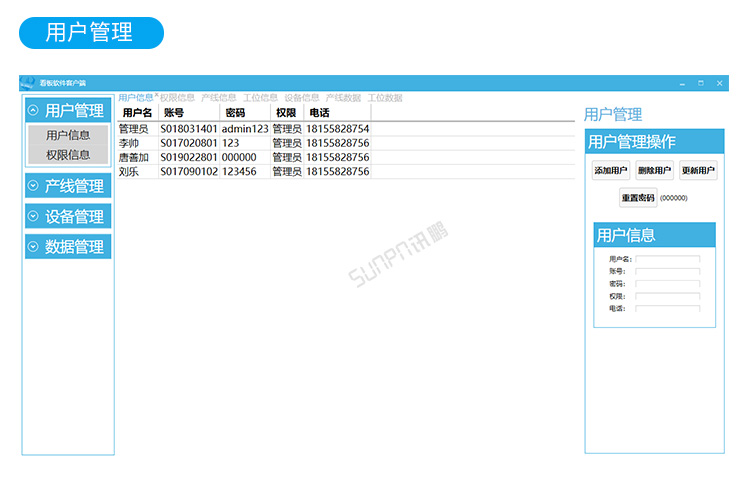Click the 用户名 input field

668,260
